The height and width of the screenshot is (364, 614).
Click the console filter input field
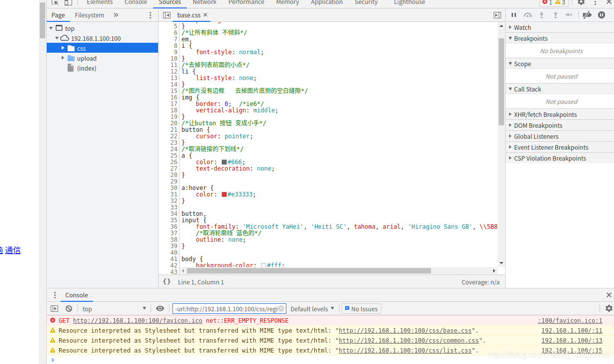[x=229, y=309]
